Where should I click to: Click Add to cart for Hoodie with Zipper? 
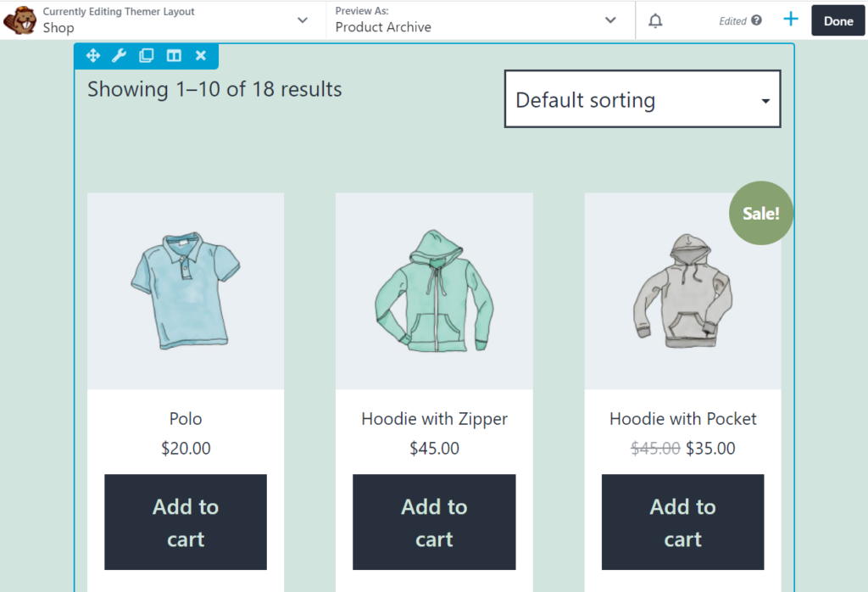pos(434,522)
